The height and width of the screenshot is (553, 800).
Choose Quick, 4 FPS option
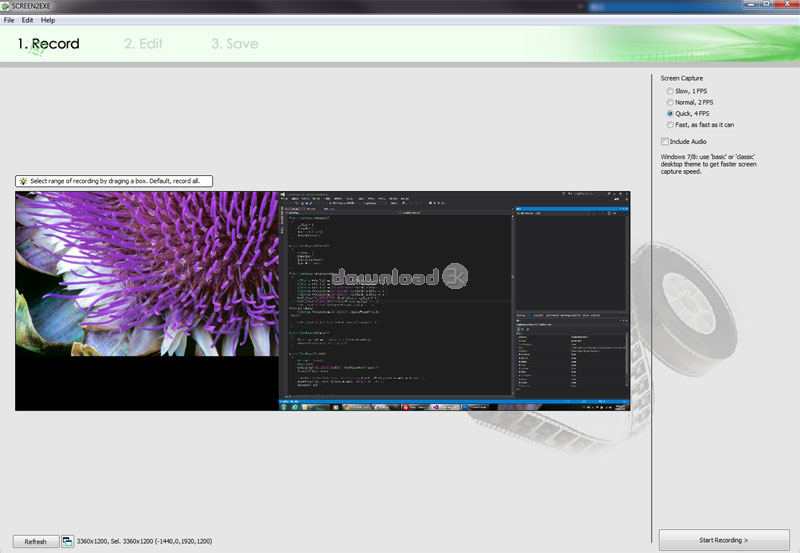tap(670, 114)
